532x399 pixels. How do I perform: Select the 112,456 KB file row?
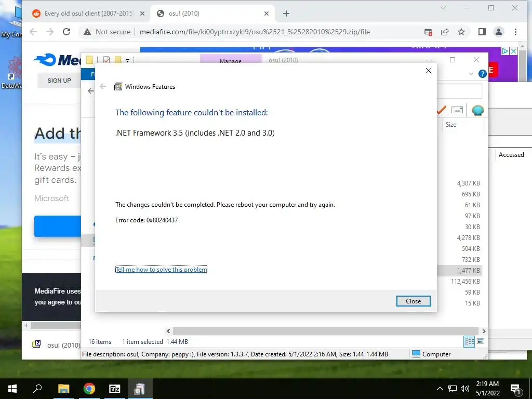click(x=465, y=281)
